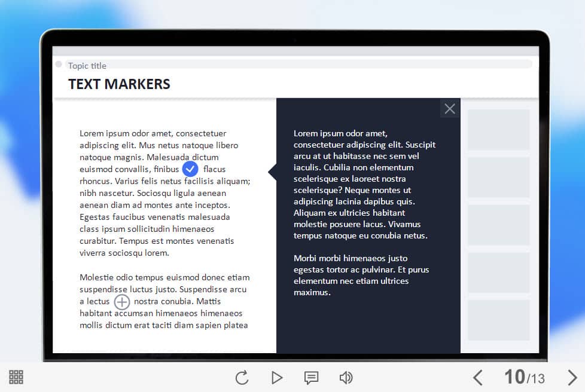Open the slide grid menu icon
Image resolution: width=585 pixels, height=392 pixels.
click(x=16, y=377)
